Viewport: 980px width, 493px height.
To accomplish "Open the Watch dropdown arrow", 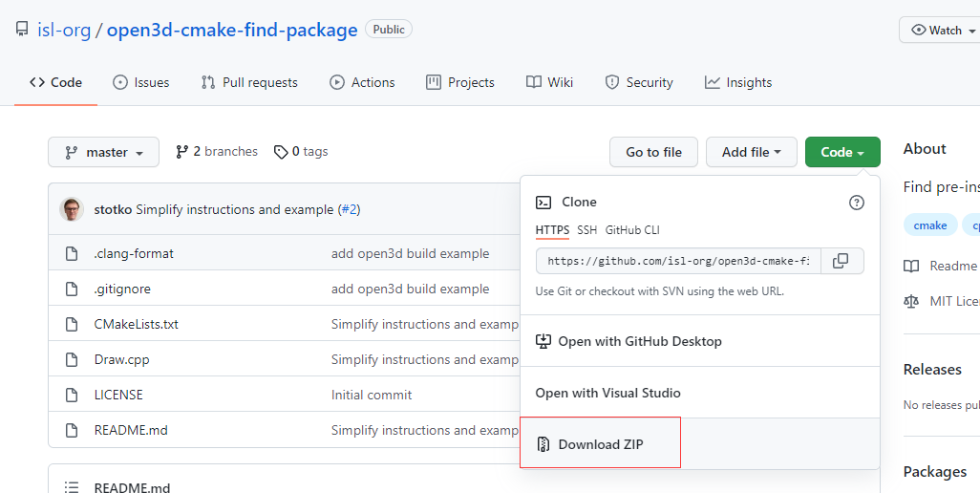I will tap(971, 31).
